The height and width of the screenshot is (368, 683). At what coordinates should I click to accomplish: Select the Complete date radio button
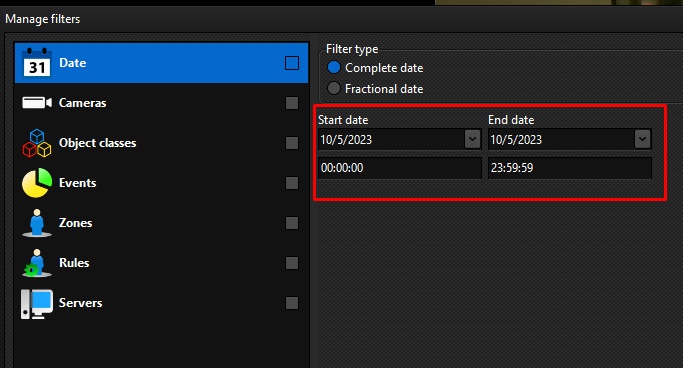334,68
